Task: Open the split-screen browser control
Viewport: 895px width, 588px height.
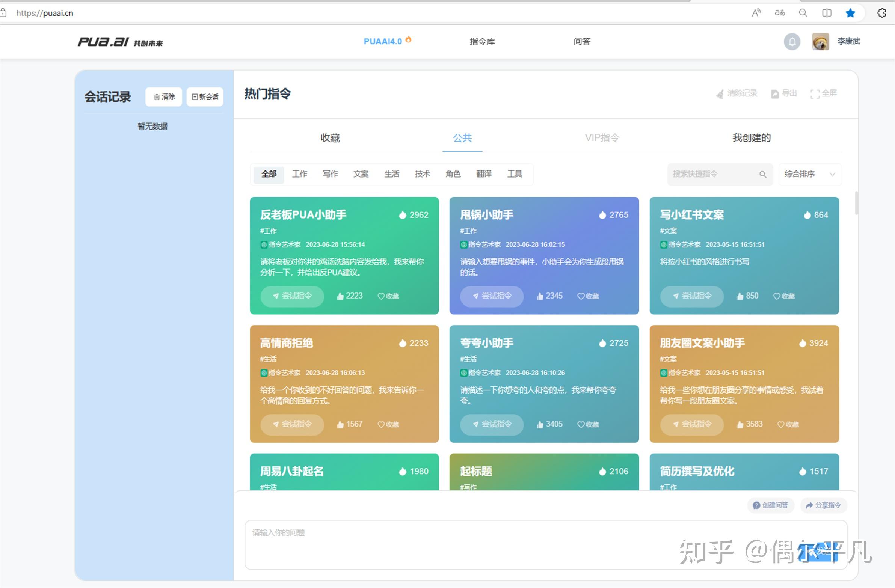Action: coord(827,13)
